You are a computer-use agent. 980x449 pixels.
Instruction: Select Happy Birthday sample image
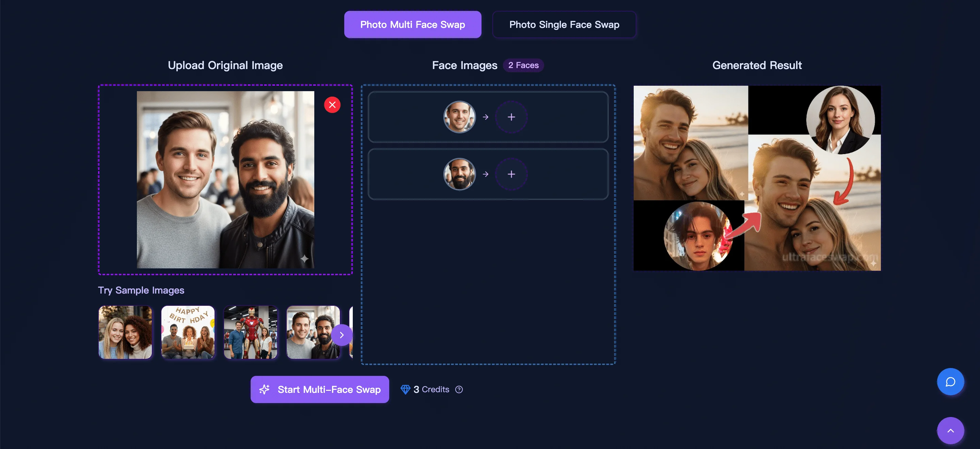[x=188, y=332]
